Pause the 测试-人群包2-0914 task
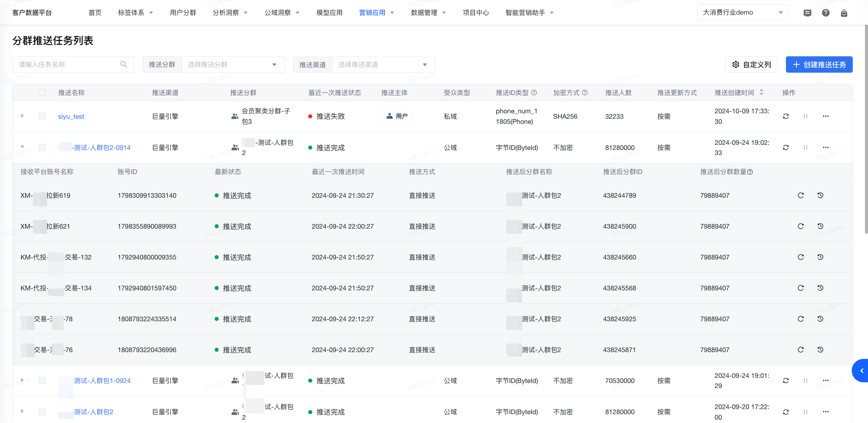Viewport: 868px width, 423px height. pyautogui.click(x=805, y=148)
